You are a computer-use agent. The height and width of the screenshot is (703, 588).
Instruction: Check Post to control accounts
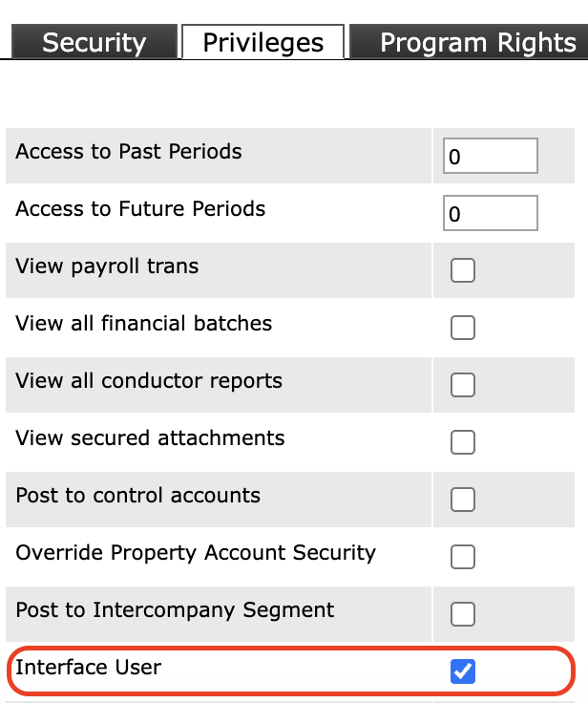pyautogui.click(x=463, y=500)
